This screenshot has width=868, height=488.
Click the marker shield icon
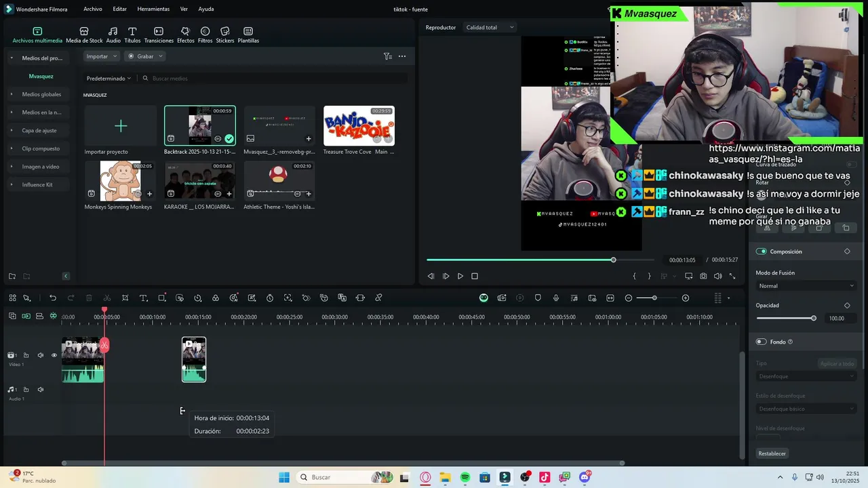pos(538,298)
